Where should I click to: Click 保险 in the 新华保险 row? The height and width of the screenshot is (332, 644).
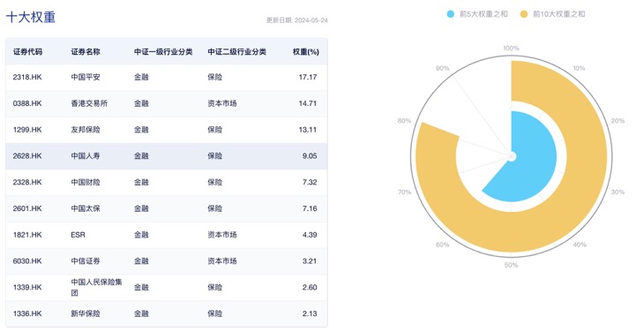click(214, 314)
